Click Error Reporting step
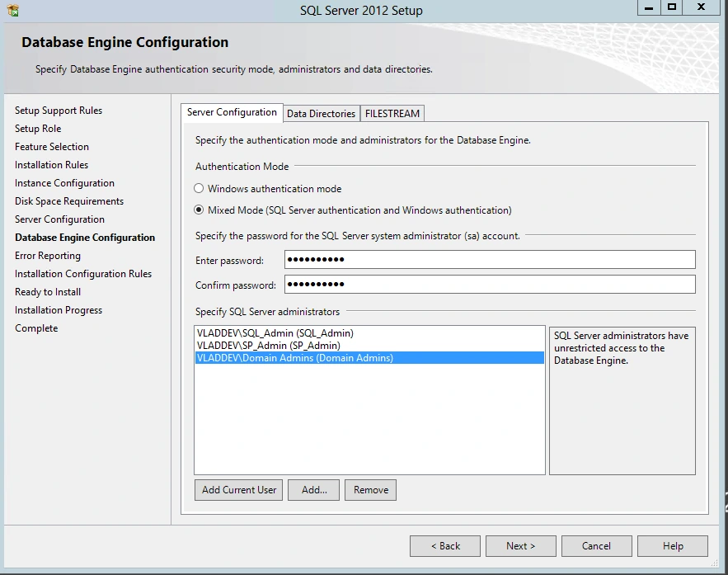This screenshot has width=728, height=575. (48, 256)
